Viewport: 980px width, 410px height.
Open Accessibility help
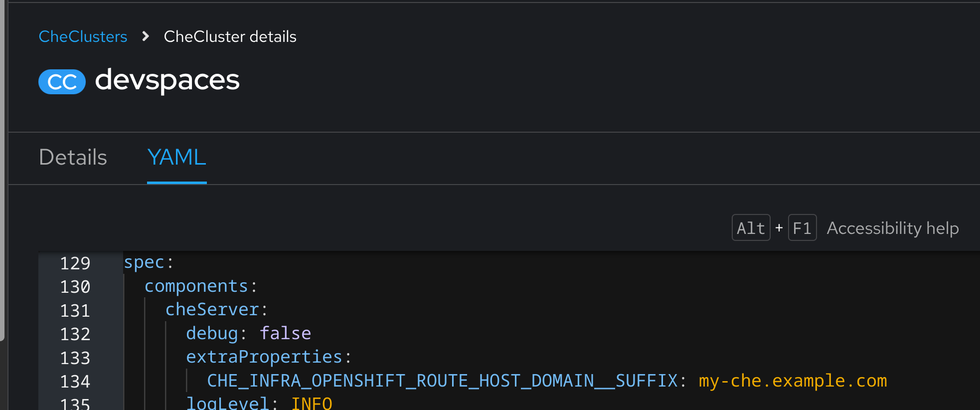click(x=892, y=228)
